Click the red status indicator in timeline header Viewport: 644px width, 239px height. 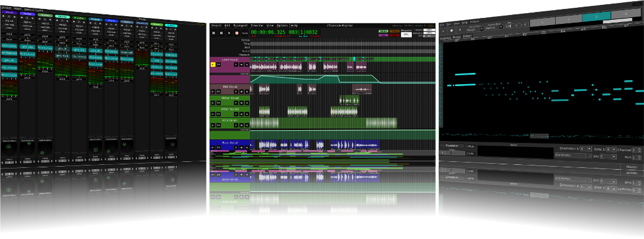(x=395, y=35)
